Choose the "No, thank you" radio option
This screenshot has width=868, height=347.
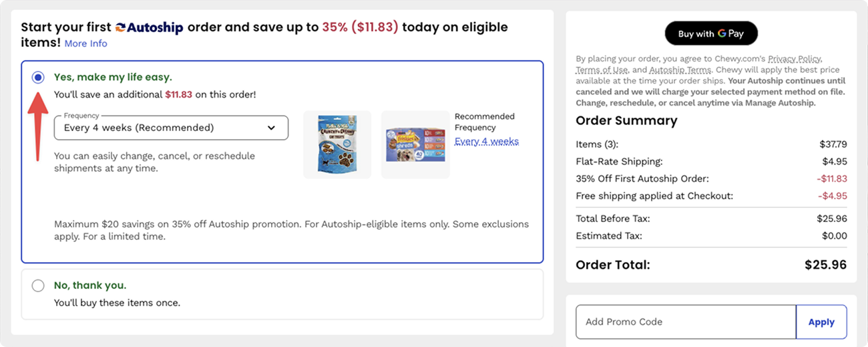point(38,285)
